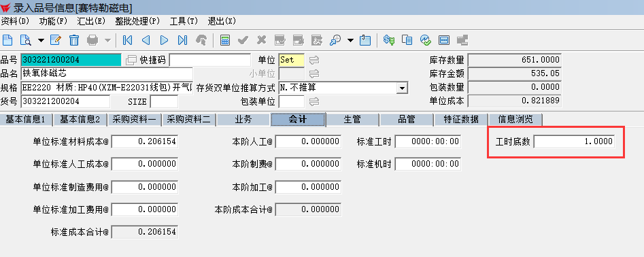644x257 pixels.
Task: Click the swap arrows beside 包装单位 field
Action: (314, 101)
